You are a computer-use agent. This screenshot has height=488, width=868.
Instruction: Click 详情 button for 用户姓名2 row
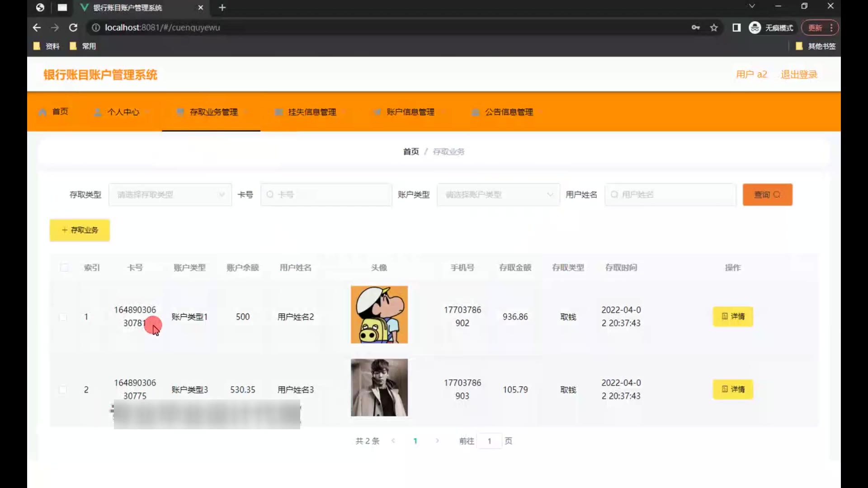point(733,316)
